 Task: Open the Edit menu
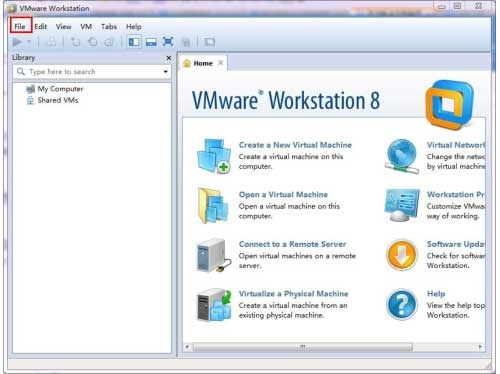[41, 26]
